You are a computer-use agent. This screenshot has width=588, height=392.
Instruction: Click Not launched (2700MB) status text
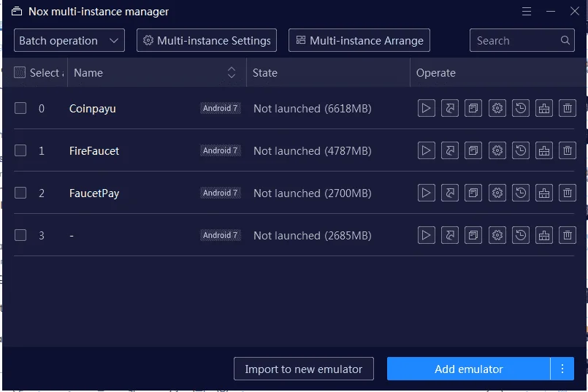point(313,193)
